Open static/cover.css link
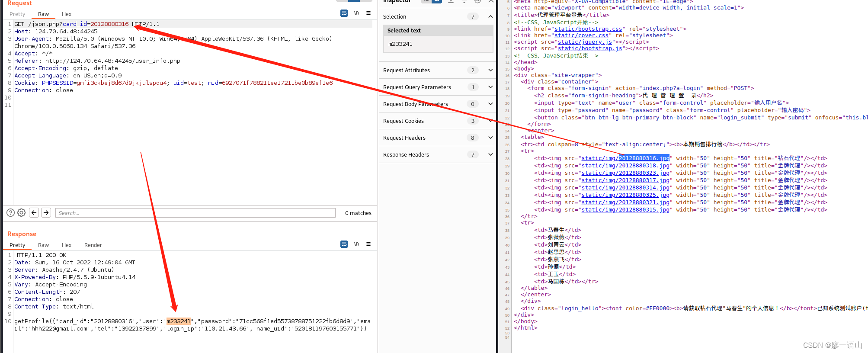Viewport: 868px width, 353px height. point(581,35)
